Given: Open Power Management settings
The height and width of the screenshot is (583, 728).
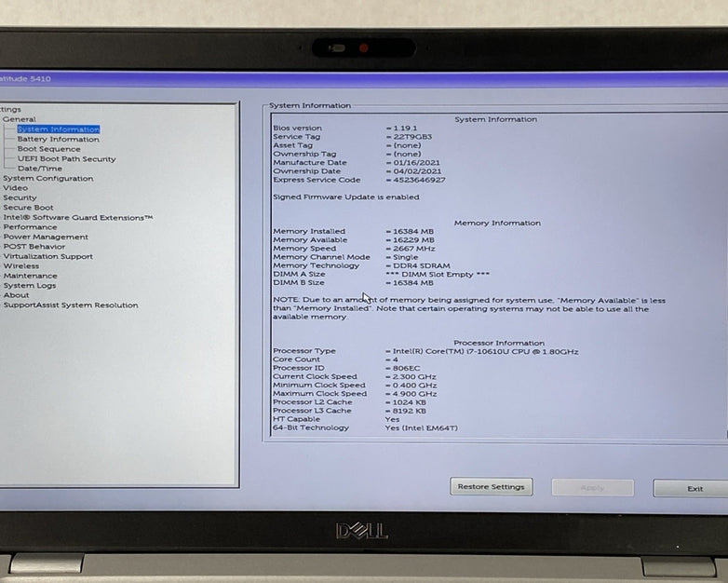Looking at the screenshot, I should (x=46, y=237).
